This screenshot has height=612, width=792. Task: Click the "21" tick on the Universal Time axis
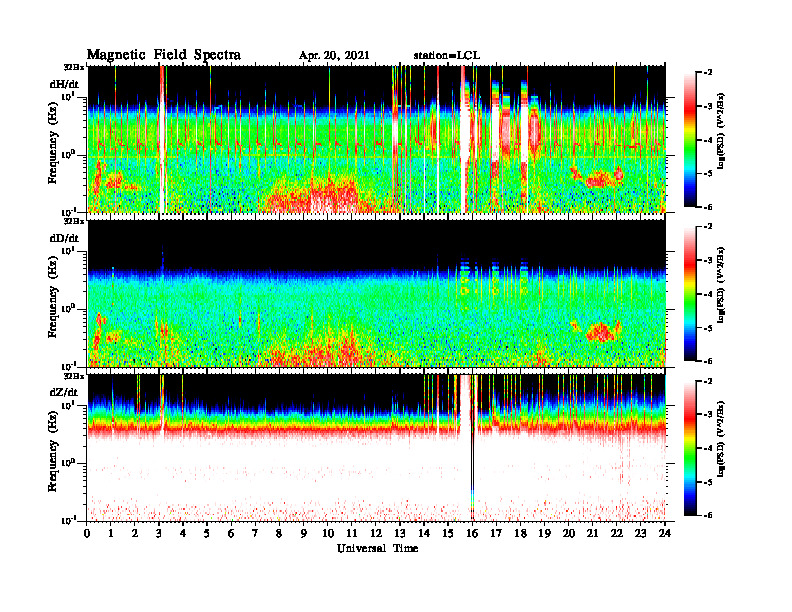pyautogui.click(x=592, y=534)
